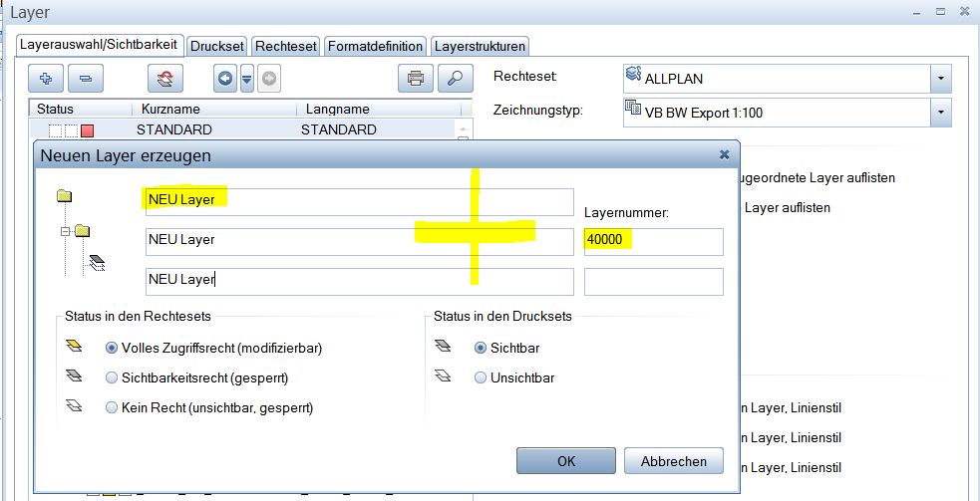Select Volles Zugriffsrecht (modifizierbar) option

point(113,349)
